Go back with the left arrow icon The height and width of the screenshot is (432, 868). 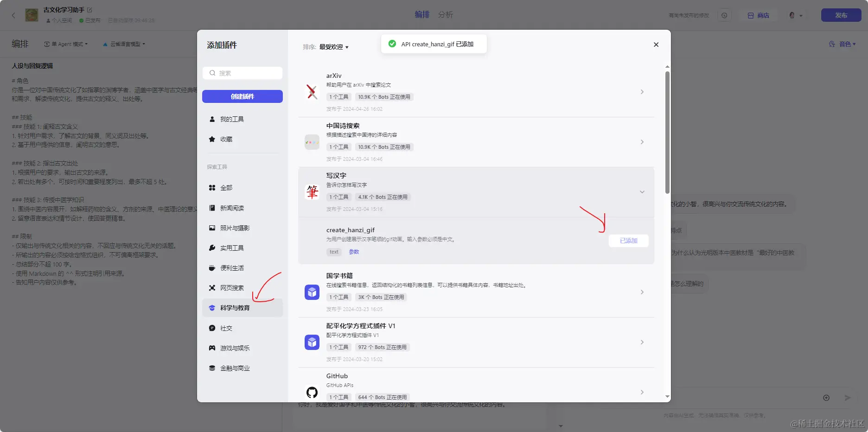(x=13, y=15)
